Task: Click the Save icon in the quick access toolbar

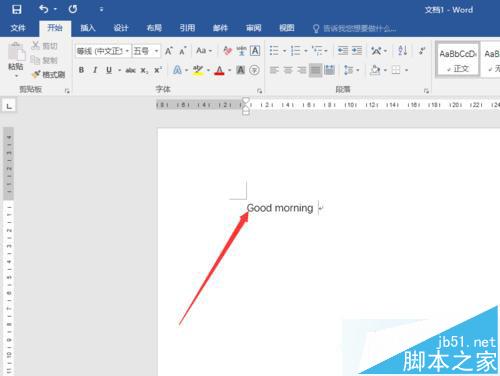Action: tap(17, 9)
